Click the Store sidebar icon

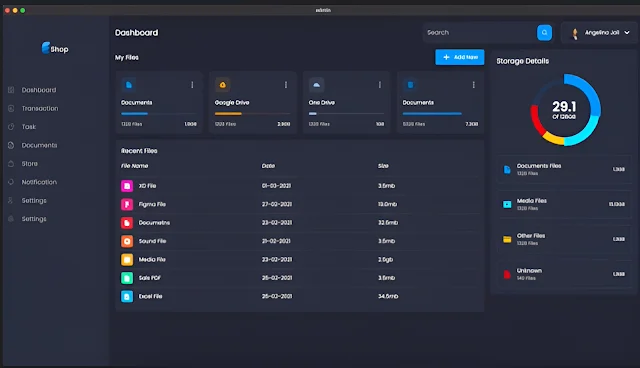tap(11, 164)
